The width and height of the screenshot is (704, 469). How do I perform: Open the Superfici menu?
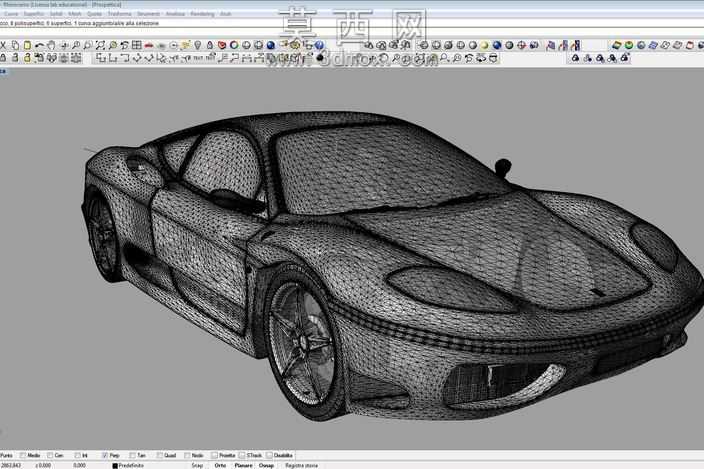pos(34,14)
